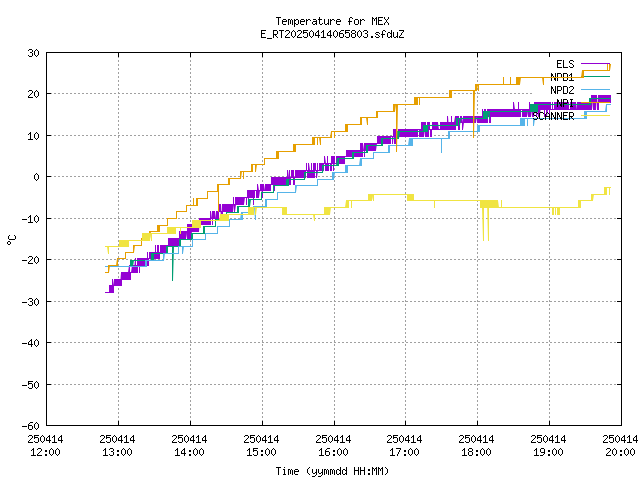Image resolution: width=640 pixels, height=480 pixels.
Task: Click the -30 y-axis tick label
Action: [30, 301]
